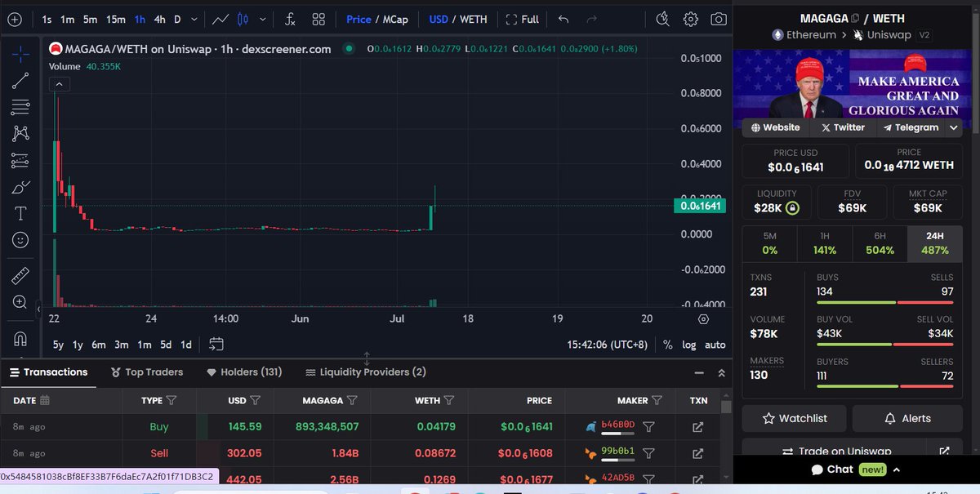Screen dimensions: 980x494
Task: Expand more social links chevron
Action: pos(953,127)
